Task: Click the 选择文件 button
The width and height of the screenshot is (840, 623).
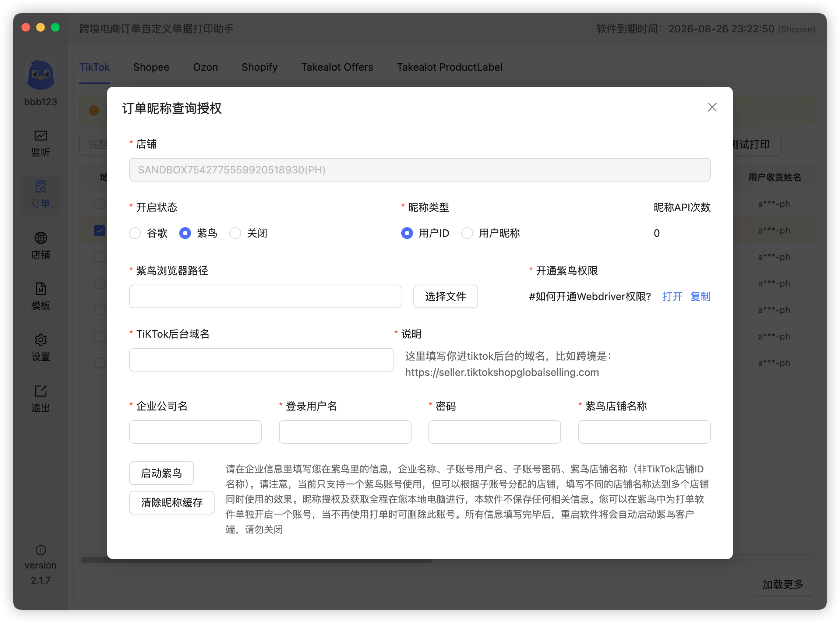Action: coord(445,296)
